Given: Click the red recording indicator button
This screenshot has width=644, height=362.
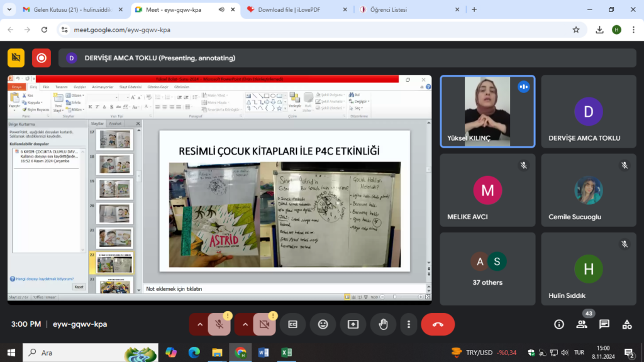Looking at the screenshot, I should [x=42, y=58].
